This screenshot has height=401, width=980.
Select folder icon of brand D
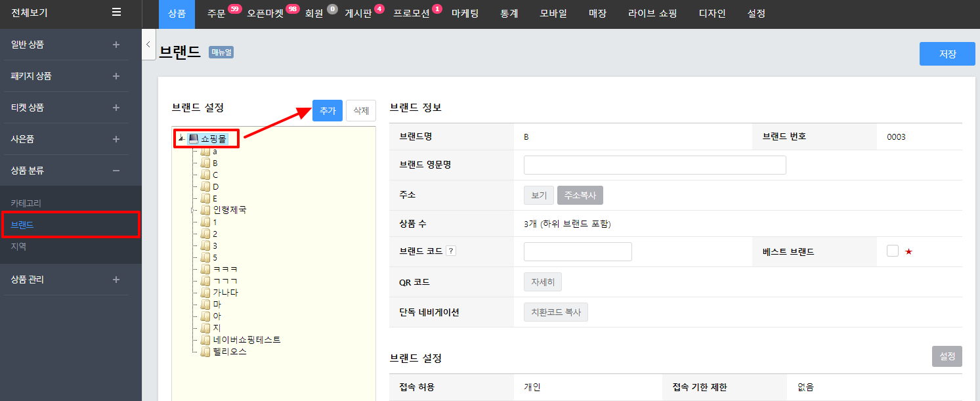coord(205,186)
